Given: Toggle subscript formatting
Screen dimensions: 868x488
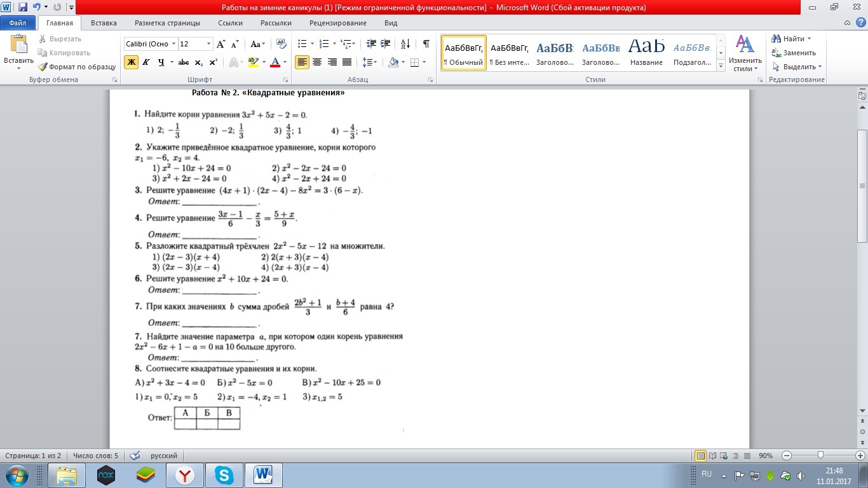Looking at the screenshot, I should click(198, 62).
